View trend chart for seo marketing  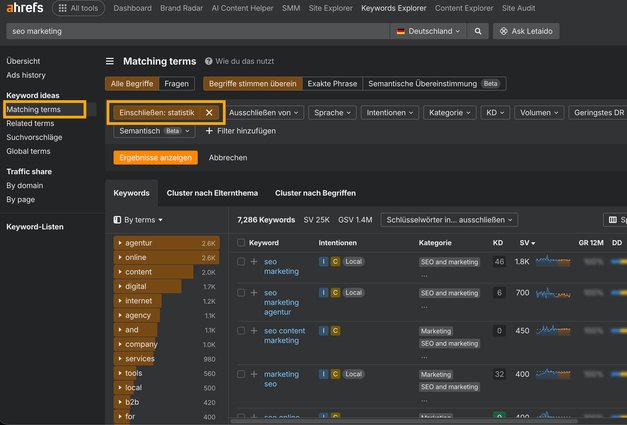pyautogui.click(x=553, y=261)
